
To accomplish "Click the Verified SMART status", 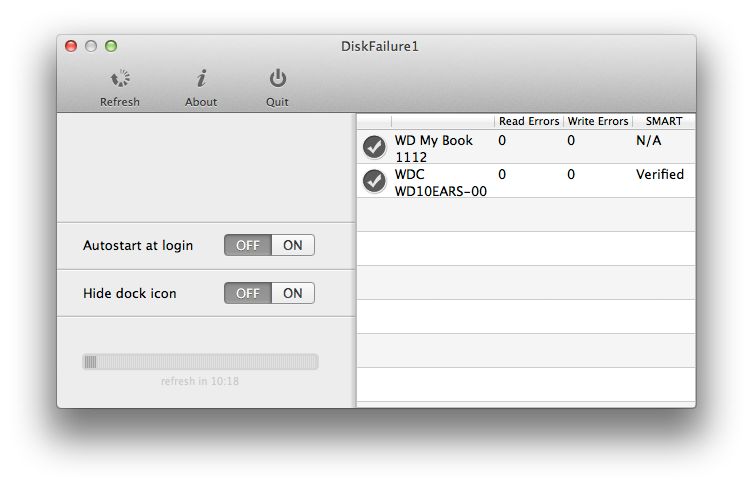I will [x=660, y=174].
